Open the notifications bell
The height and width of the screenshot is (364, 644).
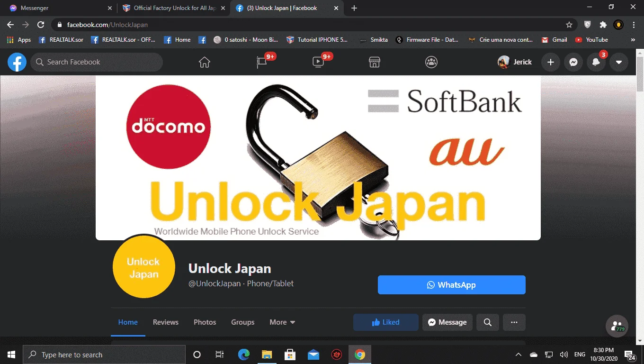pos(596,62)
